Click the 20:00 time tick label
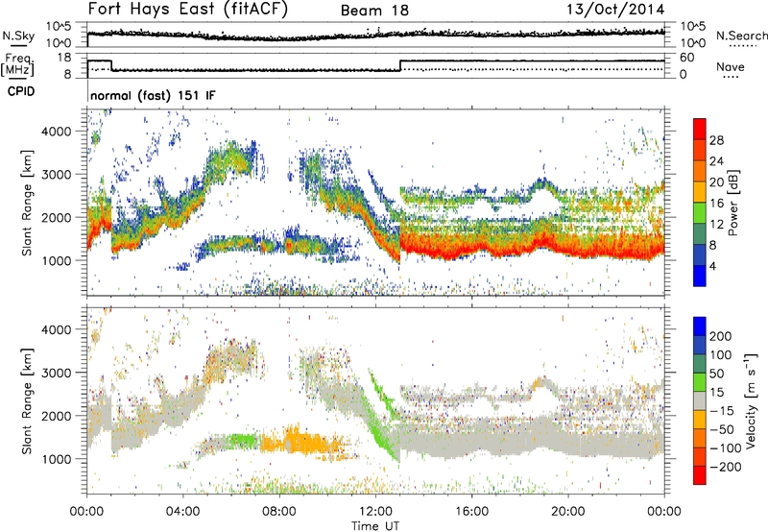The image size is (768, 532). click(568, 512)
